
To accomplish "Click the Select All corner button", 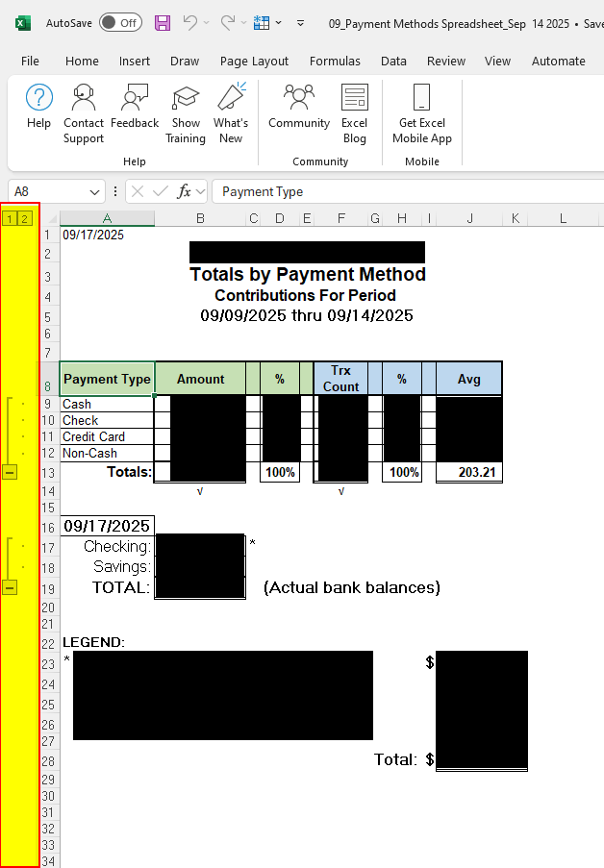I will (x=50, y=218).
